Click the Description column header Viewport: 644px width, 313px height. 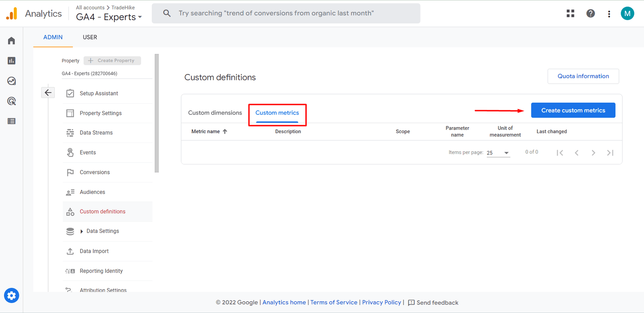coord(288,132)
